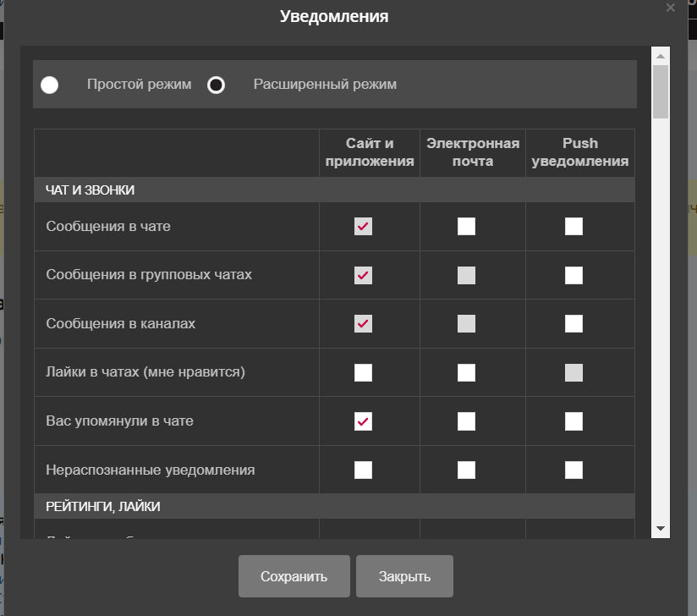Enable push for Вас упомянули в чате
This screenshot has width=697, height=616.
[x=574, y=421]
